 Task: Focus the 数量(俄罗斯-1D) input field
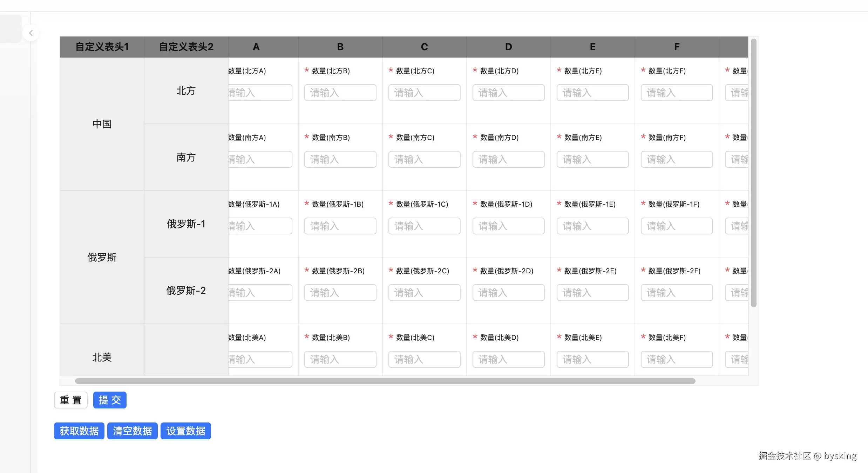point(508,226)
